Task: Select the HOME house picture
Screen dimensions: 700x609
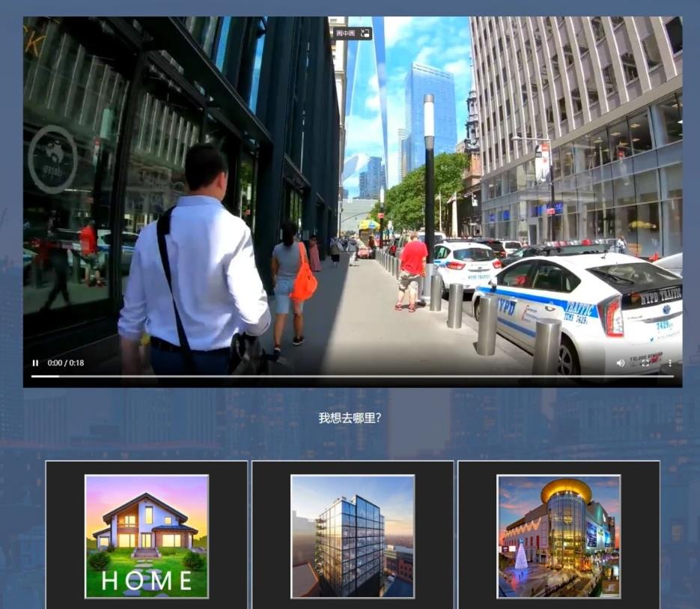Action: point(146,536)
